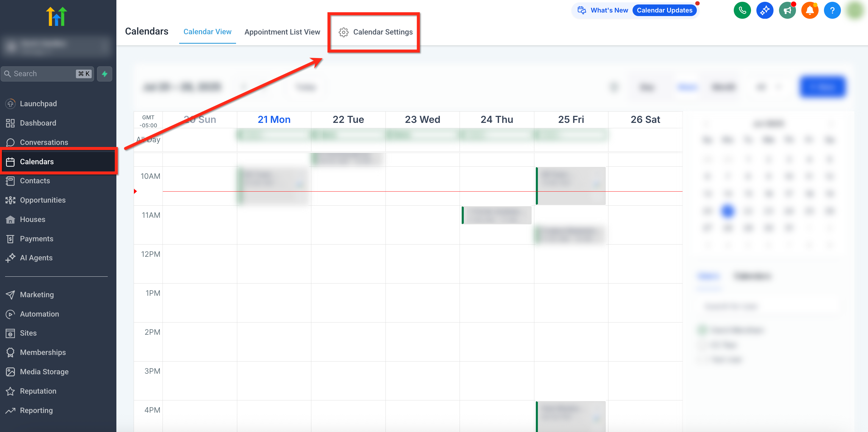Open Media Storage in the sidebar
Screen dimensions: 868x432
coord(44,371)
